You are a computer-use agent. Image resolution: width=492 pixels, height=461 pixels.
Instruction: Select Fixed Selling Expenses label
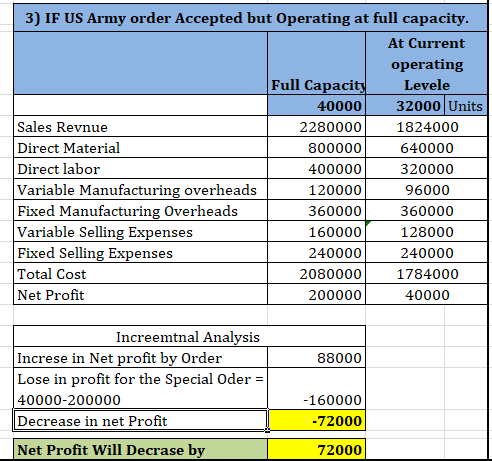pyautogui.click(x=140, y=253)
